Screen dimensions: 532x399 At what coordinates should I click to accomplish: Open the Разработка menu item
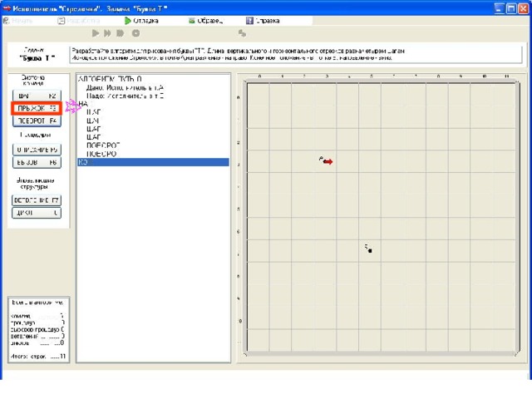(79, 21)
